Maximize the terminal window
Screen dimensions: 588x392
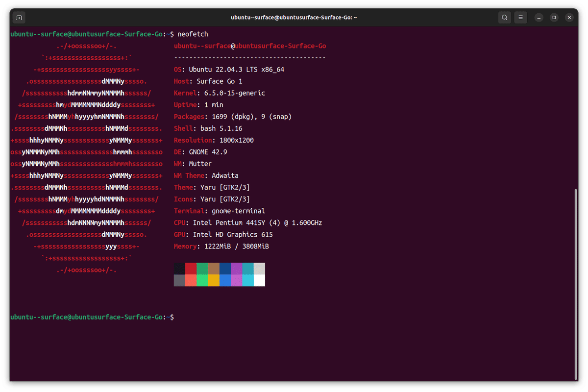[554, 18]
